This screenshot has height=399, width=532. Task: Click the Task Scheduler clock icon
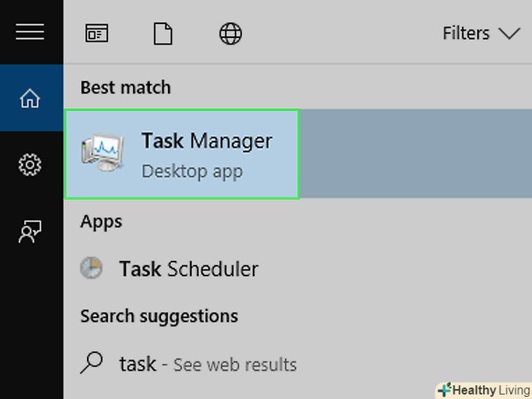pos(91,269)
